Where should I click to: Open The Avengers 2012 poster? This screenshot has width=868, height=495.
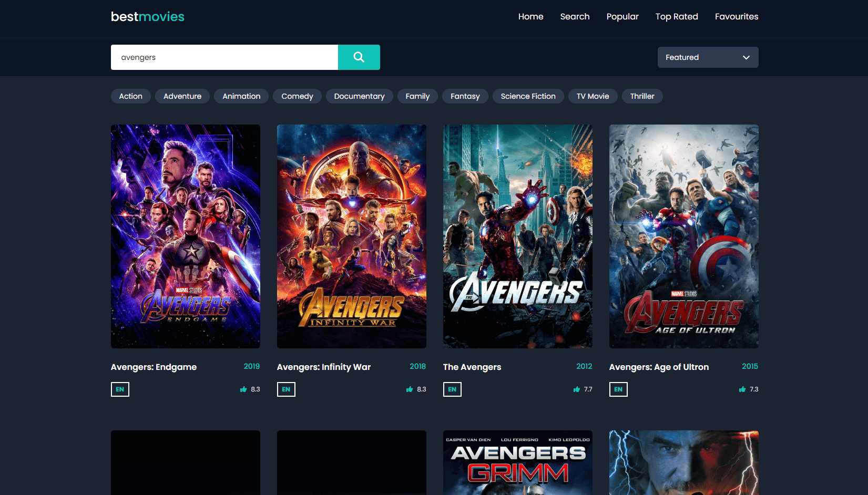(518, 236)
